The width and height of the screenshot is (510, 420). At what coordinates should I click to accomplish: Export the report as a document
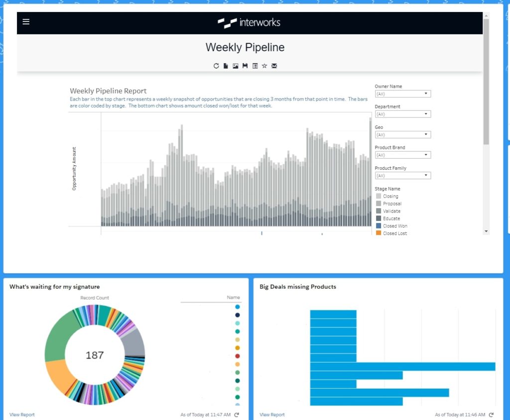(225, 65)
